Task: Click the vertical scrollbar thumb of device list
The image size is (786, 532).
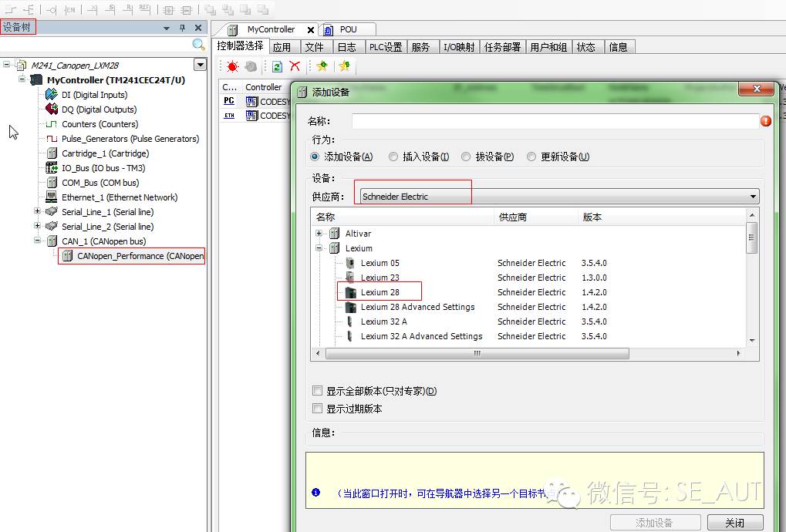Action: (x=751, y=237)
